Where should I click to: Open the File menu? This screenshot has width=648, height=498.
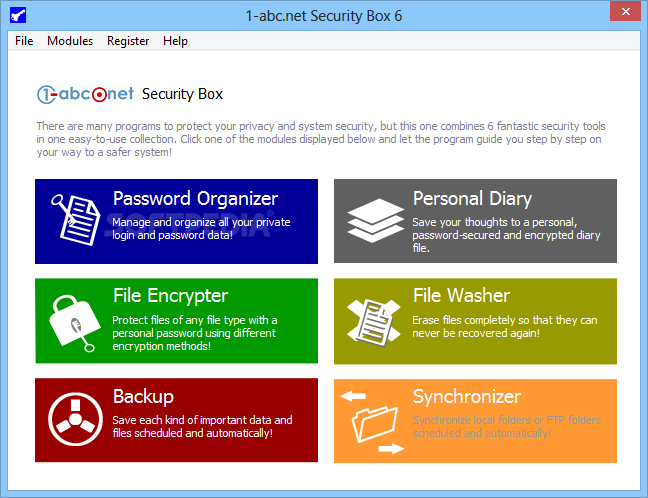pyautogui.click(x=24, y=41)
